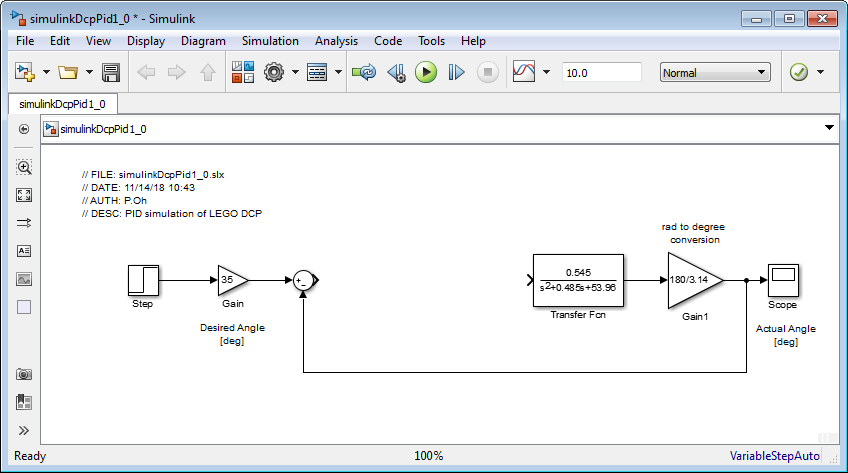
Task: Expand the Model Explorer dropdown arrow
Action: [339, 72]
